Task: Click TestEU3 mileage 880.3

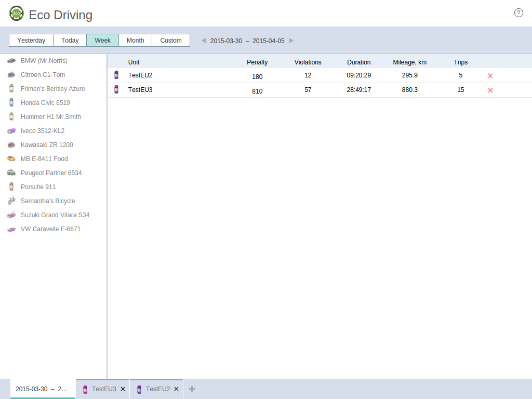Action: [409, 89]
